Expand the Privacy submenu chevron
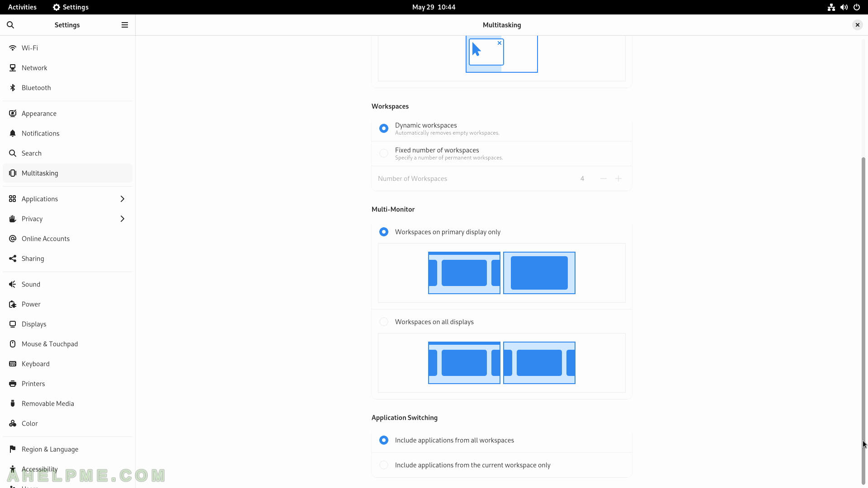This screenshot has width=868, height=488. click(x=123, y=219)
